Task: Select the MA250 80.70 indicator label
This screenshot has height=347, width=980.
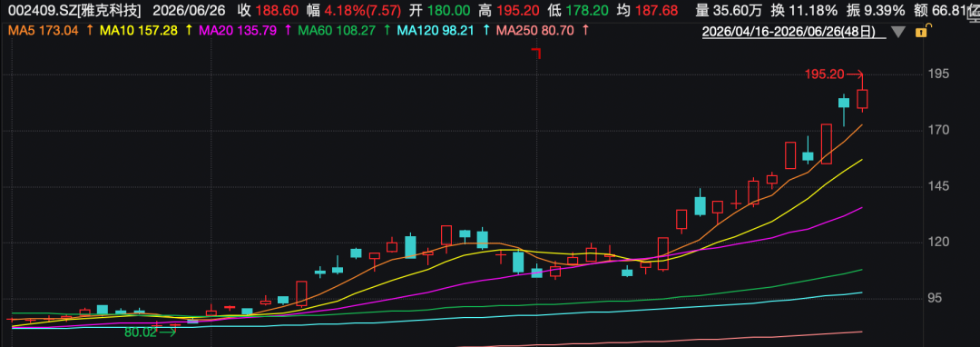Action: 535,30
